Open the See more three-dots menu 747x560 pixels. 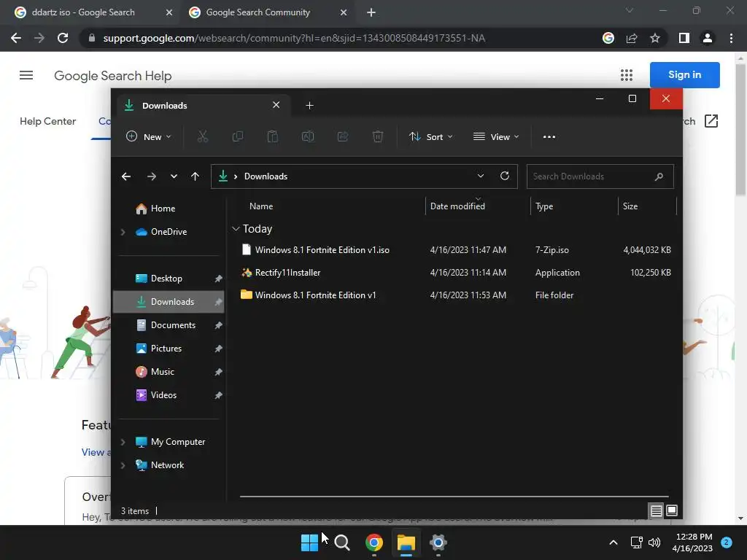point(549,136)
